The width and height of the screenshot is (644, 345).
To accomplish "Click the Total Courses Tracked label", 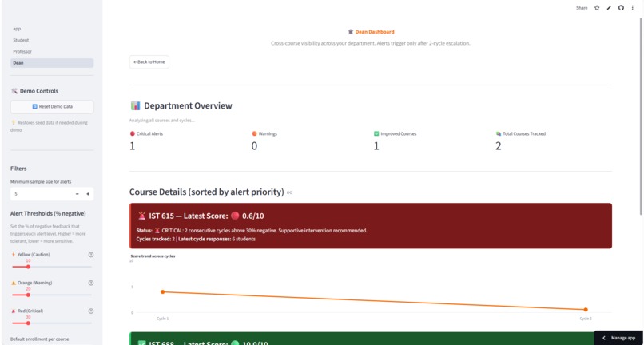I will point(521,133).
